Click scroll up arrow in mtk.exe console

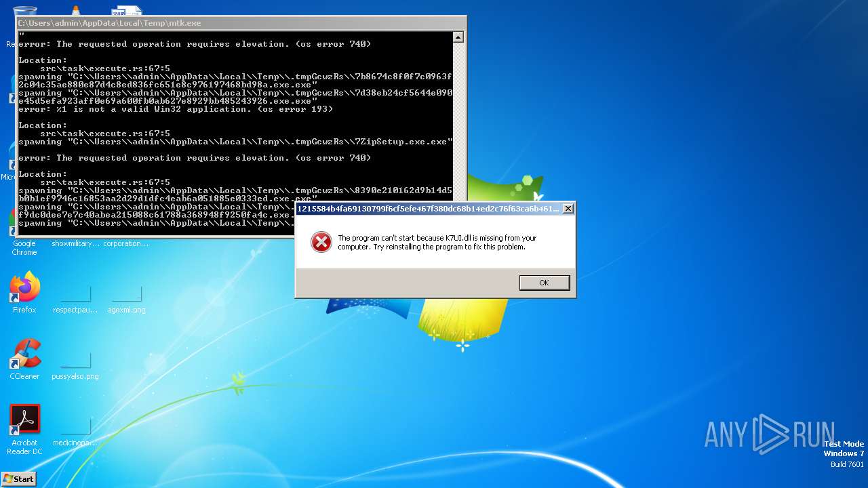(x=458, y=37)
